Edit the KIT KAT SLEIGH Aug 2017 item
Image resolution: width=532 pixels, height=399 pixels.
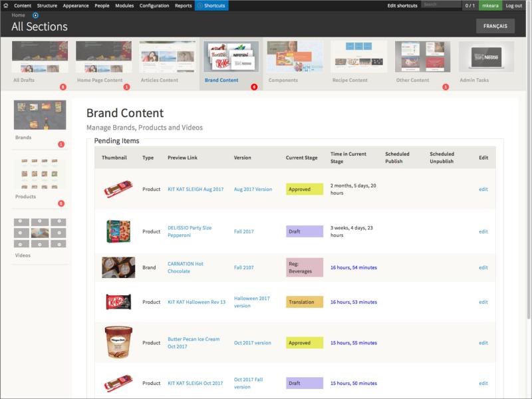483,190
